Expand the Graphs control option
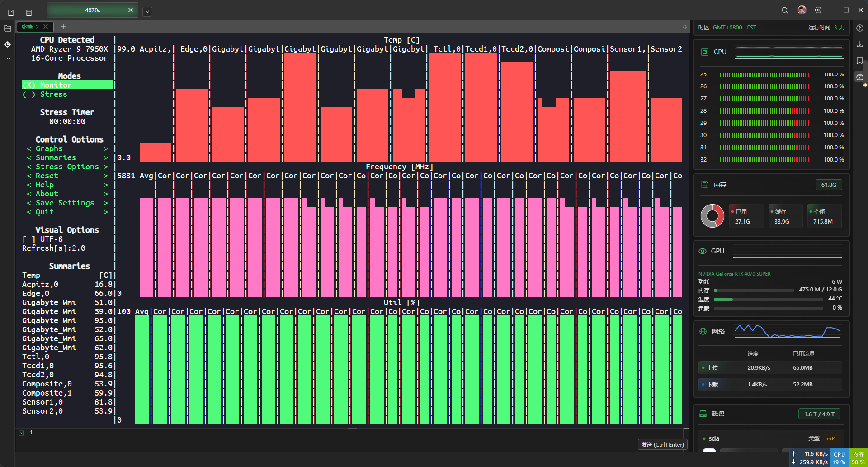This screenshot has width=868, height=467. pos(67,148)
